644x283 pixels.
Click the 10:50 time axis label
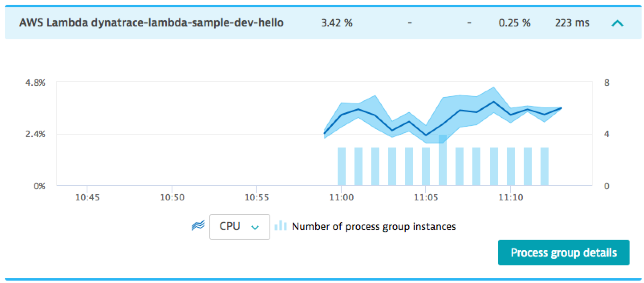click(x=172, y=197)
